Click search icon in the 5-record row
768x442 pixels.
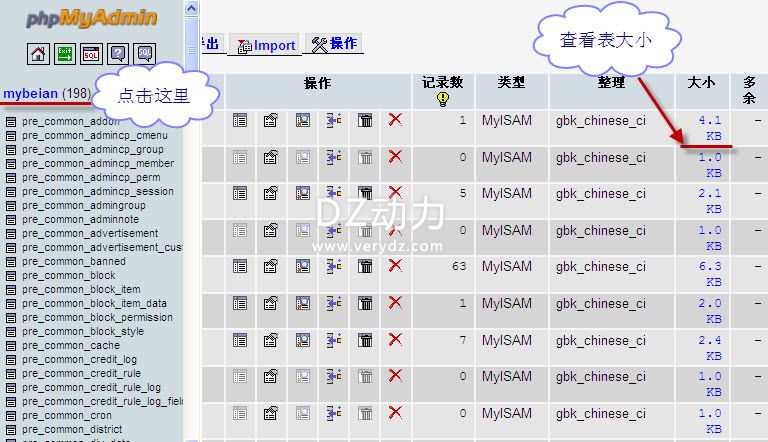pyautogui.click(x=302, y=193)
